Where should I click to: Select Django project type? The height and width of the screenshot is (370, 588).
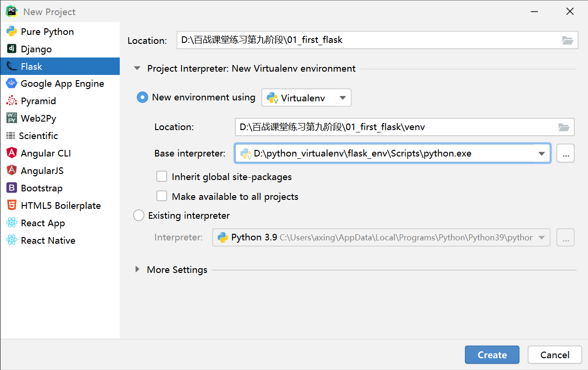coord(60,49)
